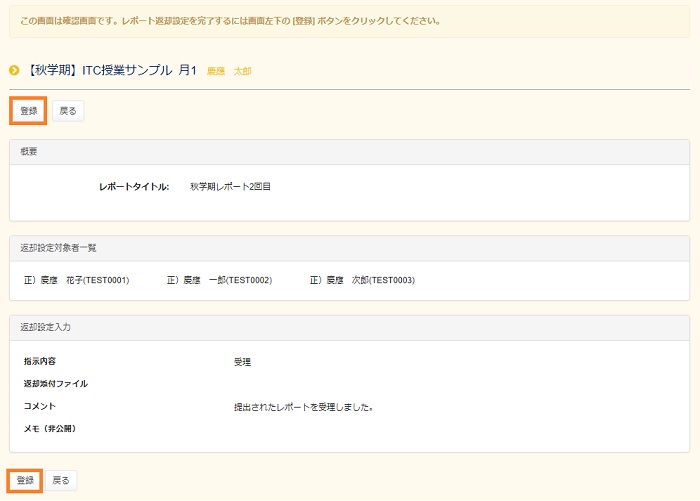The image size is (700, 501).
Task: Click the top 登録 button
Action: click(x=29, y=110)
